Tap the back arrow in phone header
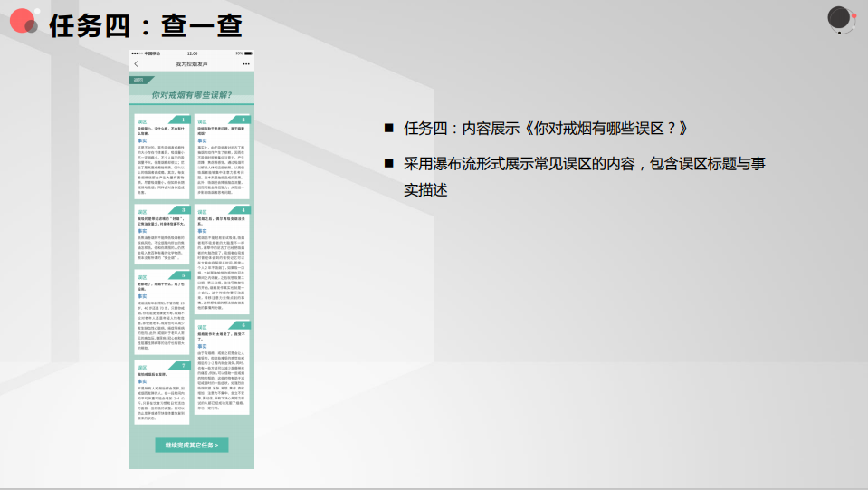The image size is (868, 490). 136,64
